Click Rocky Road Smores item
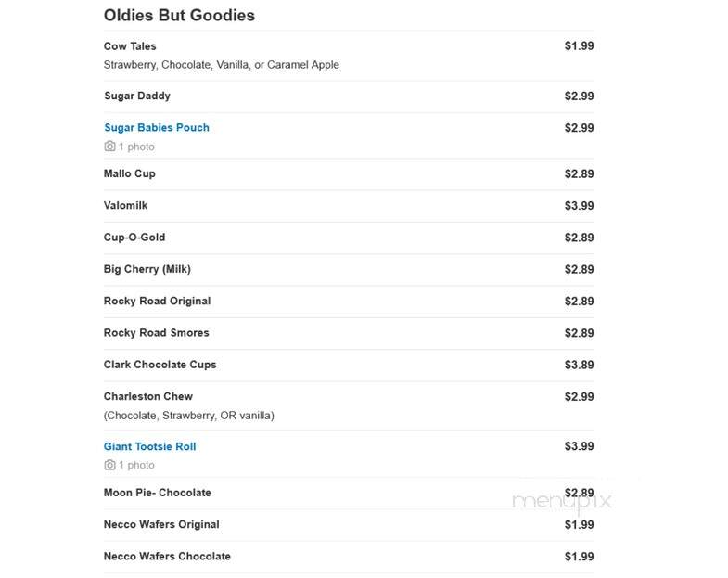 tap(157, 333)
